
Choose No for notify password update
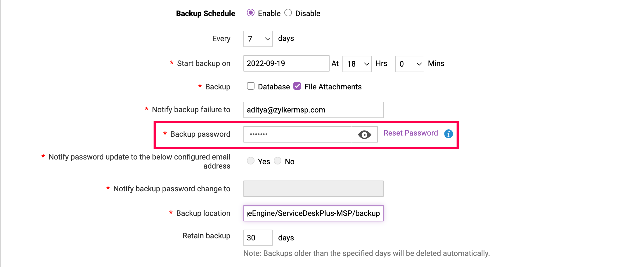[x=278, y=161]
